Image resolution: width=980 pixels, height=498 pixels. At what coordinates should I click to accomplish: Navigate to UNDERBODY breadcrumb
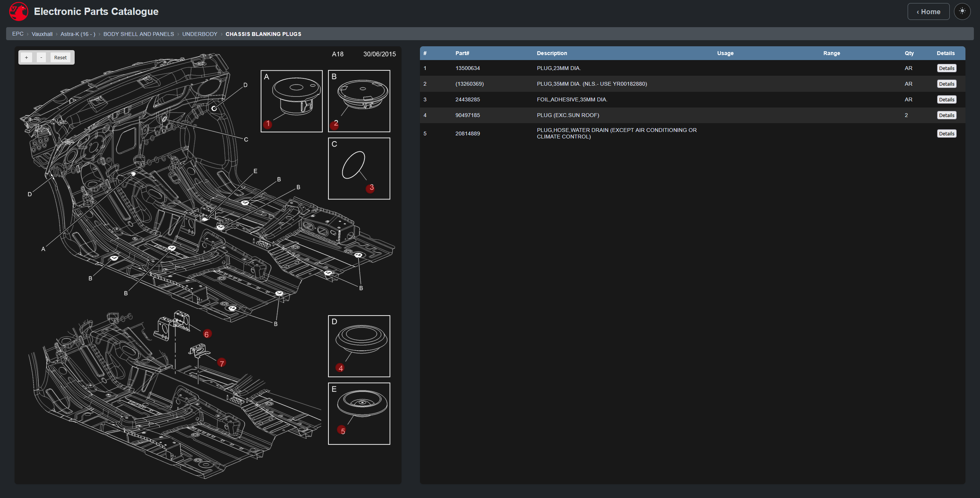click(x=199, y=34)
